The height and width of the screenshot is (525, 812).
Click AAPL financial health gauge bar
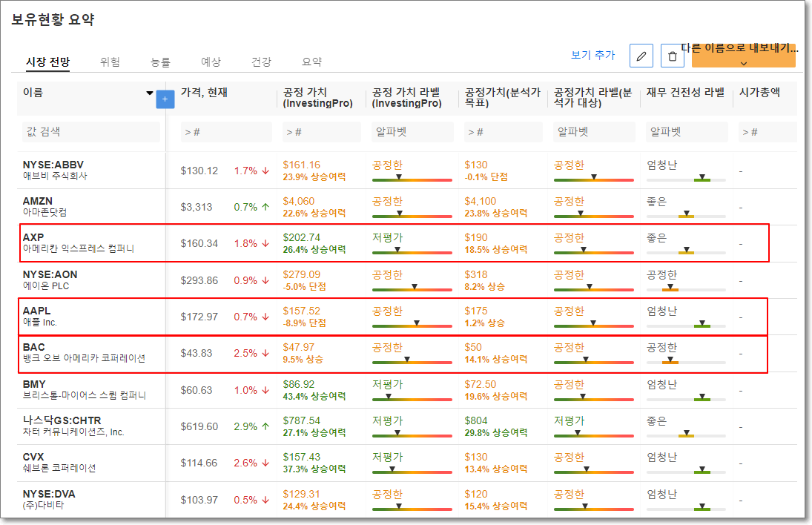(x=686, y=324)
